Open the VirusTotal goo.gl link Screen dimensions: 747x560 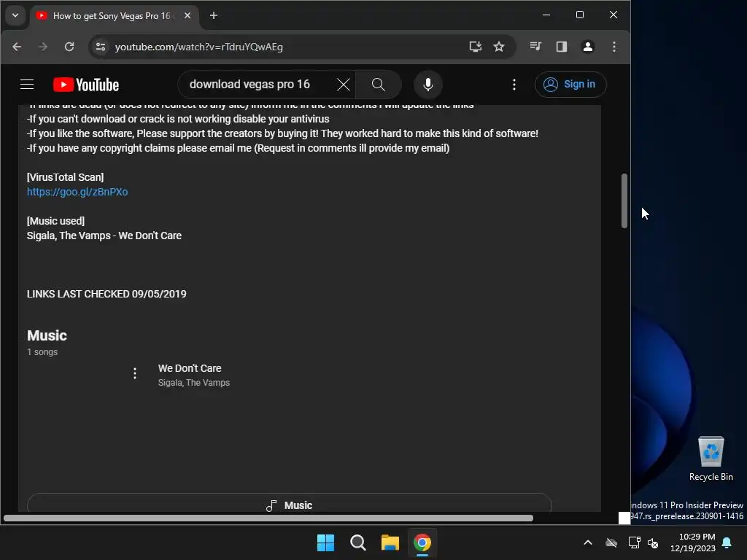click(77, 192)
